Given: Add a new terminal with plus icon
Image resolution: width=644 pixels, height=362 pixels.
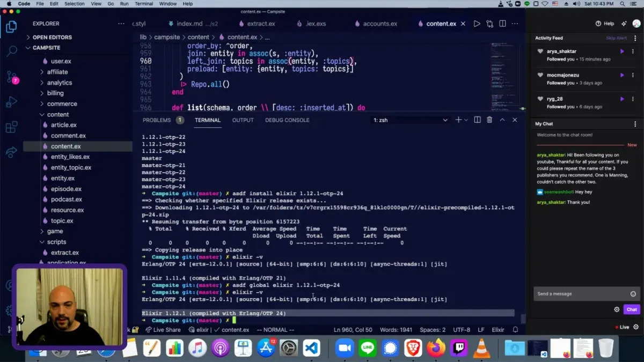Looking at the screenshot, I should pyautogui.click(x=458, y=120).
